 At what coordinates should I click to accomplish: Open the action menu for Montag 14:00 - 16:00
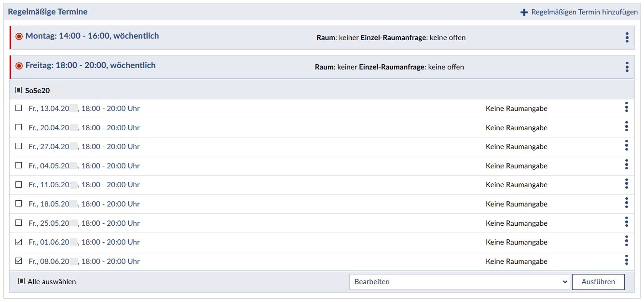click(627, 38)
